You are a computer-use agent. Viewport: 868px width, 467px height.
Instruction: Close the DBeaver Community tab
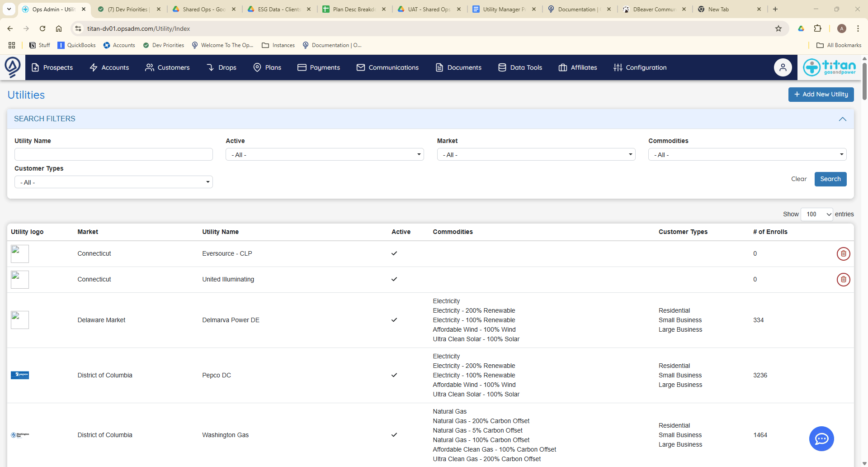(684, 9)
